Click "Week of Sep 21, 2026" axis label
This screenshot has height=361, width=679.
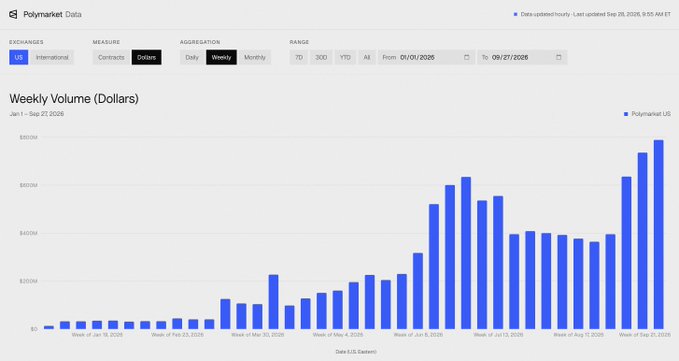coord(645,335)
